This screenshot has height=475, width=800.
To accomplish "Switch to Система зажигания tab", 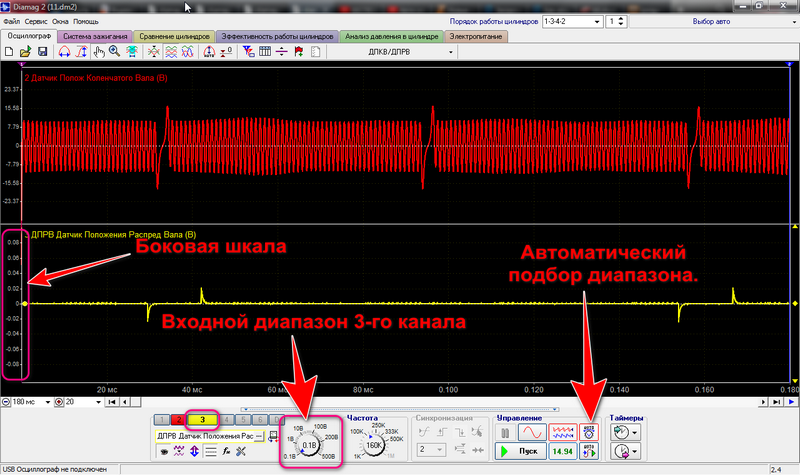I will [x=95, y=36].
